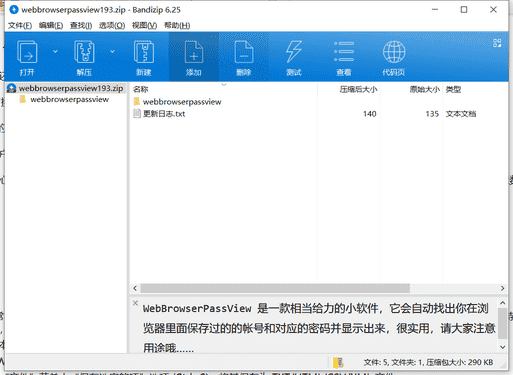Viewport: 513px width, 375px height.
Task: Click the compressed size value 140
Action: (x=370, y=114)
